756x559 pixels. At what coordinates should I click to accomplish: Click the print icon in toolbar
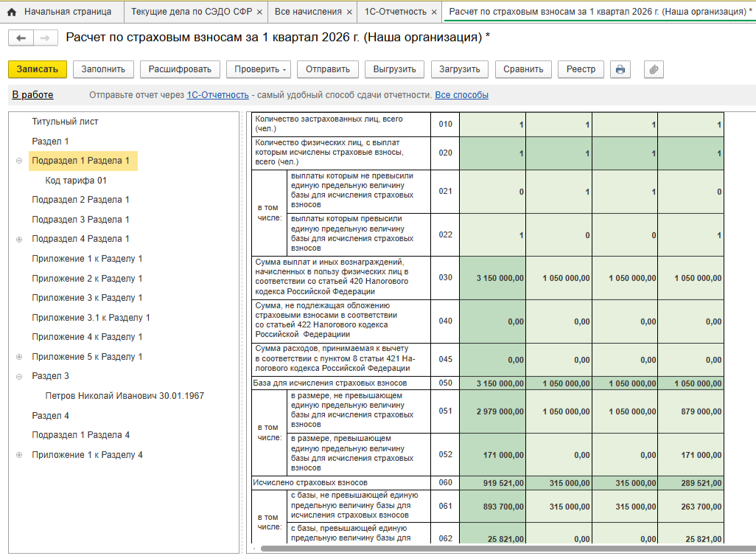click(x=620, y=69)
